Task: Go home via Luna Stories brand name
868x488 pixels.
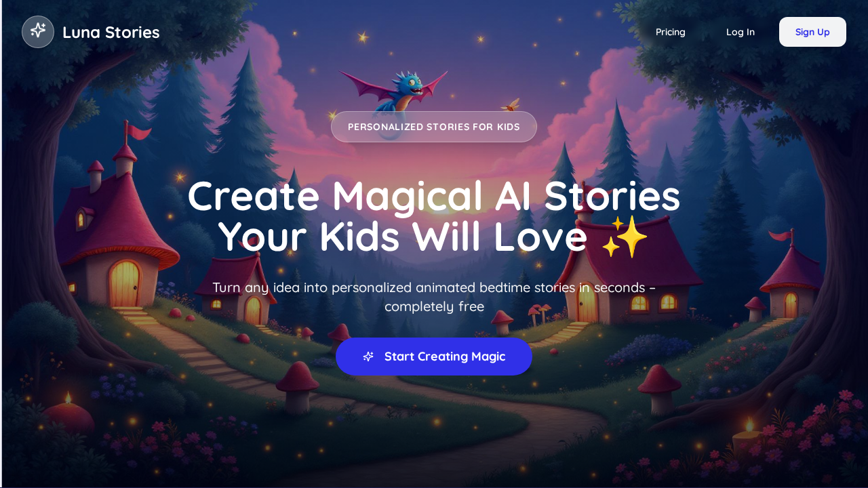Action: (111, 32)
